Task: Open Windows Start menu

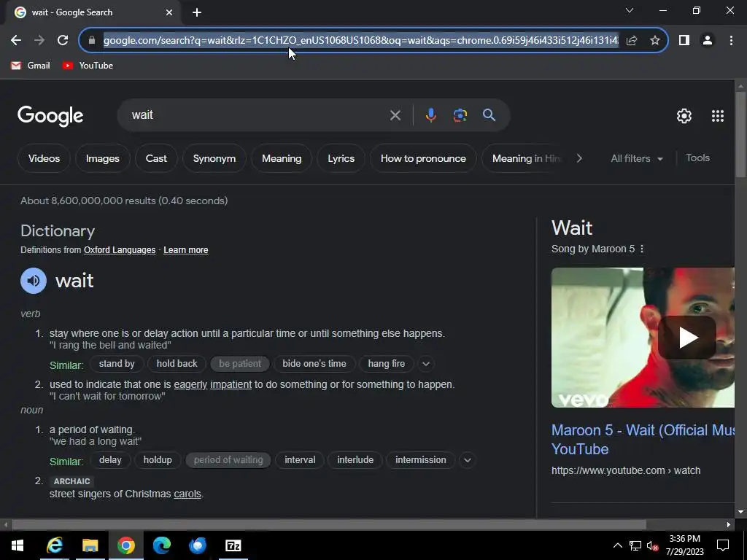Action: coord(18,545)
